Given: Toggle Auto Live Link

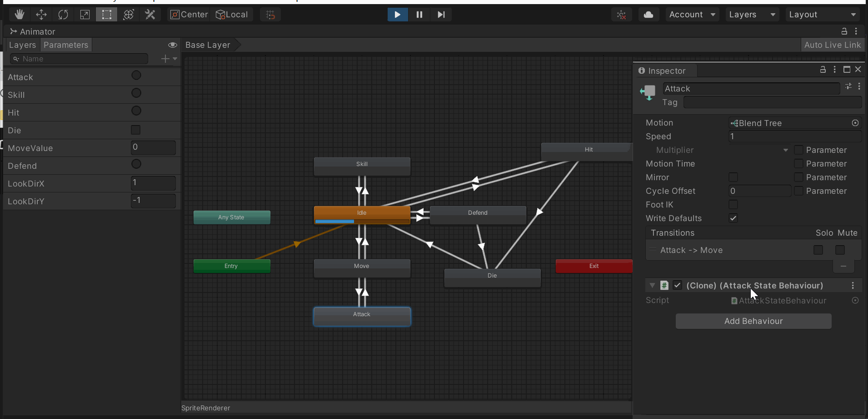Looking at the screenshot, I should 832,45.
